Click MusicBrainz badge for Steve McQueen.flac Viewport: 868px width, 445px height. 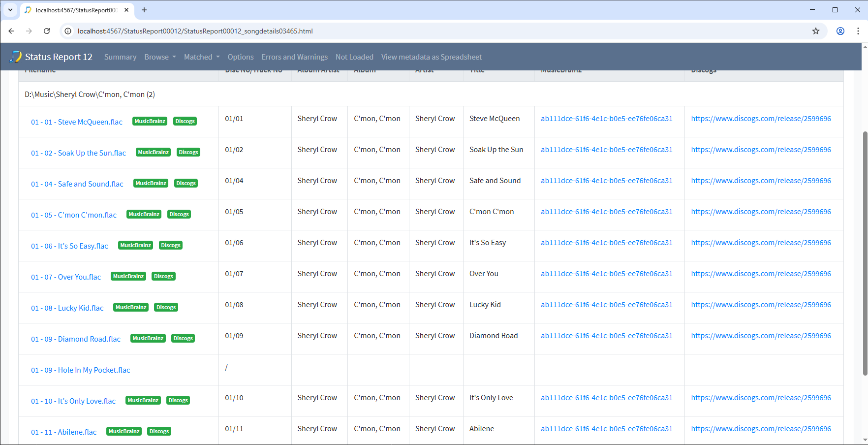pos(150,121)
